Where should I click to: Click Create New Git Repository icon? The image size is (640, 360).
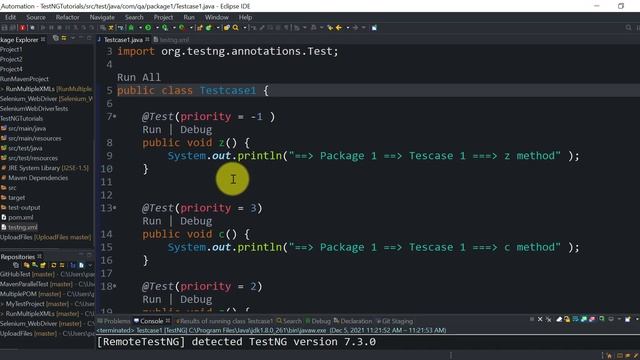pos(43,265)
